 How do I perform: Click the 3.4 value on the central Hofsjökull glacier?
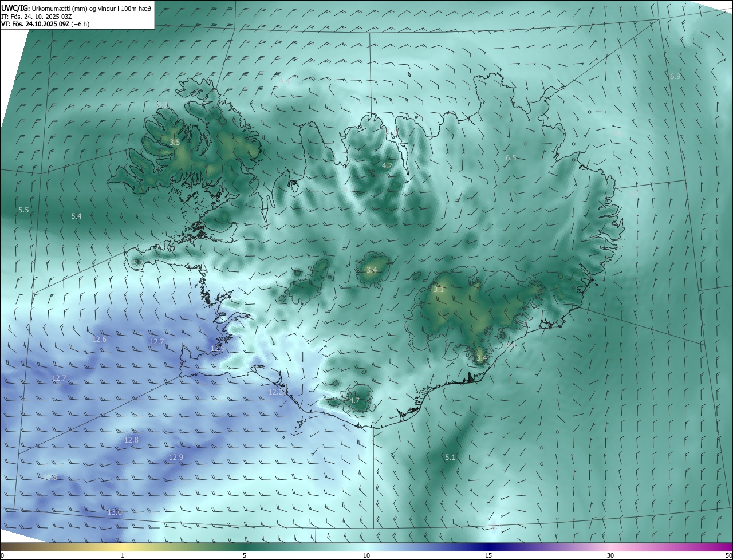372,270
